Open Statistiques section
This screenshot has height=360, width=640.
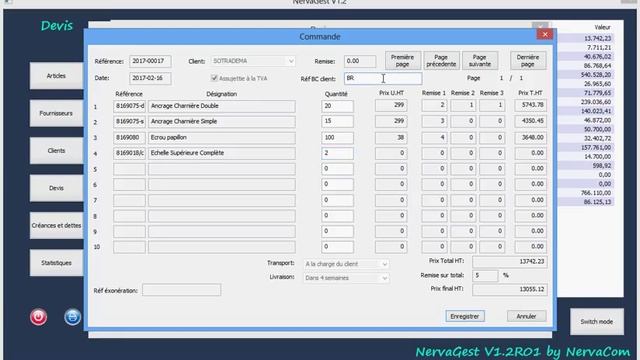click(56, 263)
